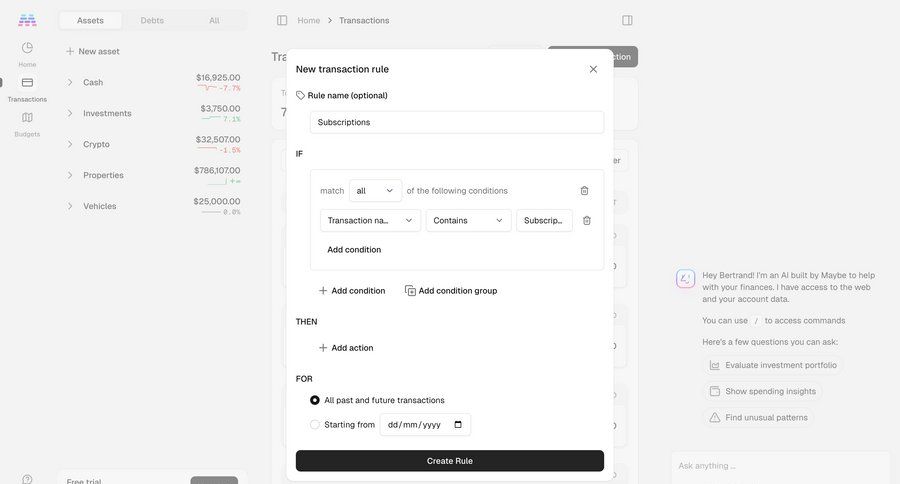Viewport: 900px width, 484px height.
Task: Switch to the Assets tab
Action: click(90, 20)
